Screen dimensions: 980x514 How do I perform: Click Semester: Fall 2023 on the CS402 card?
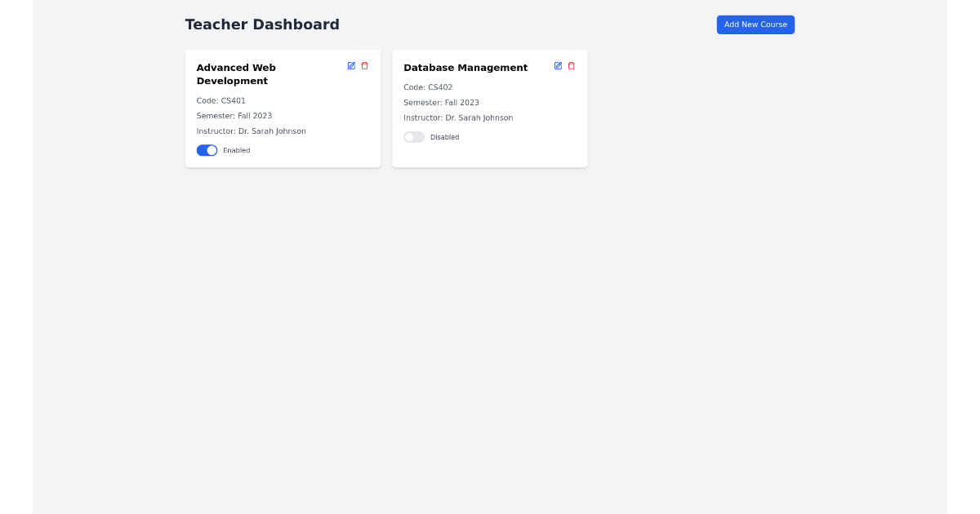(x=441, y=102)
